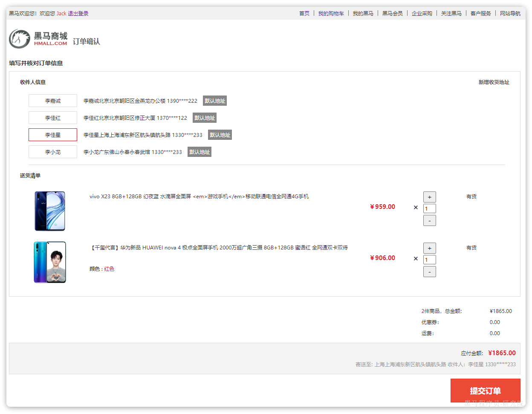Select recipient 李嘉诚 address
Viewport: 532px width, 414px height.
click(x=53, y=101)
